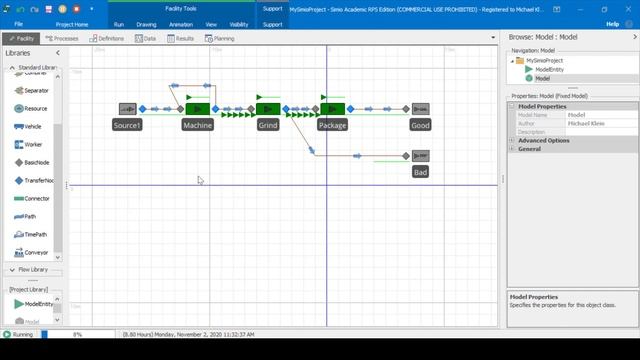Select the Path library object
The height and width of the screenshot is (360, 640).
(24, 216)
